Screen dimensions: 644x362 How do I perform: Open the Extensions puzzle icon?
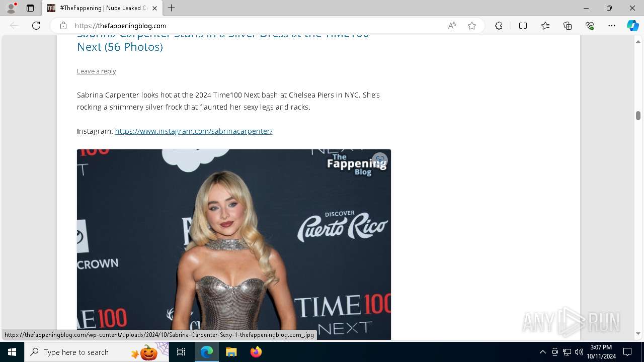click(x=499, y=26)
